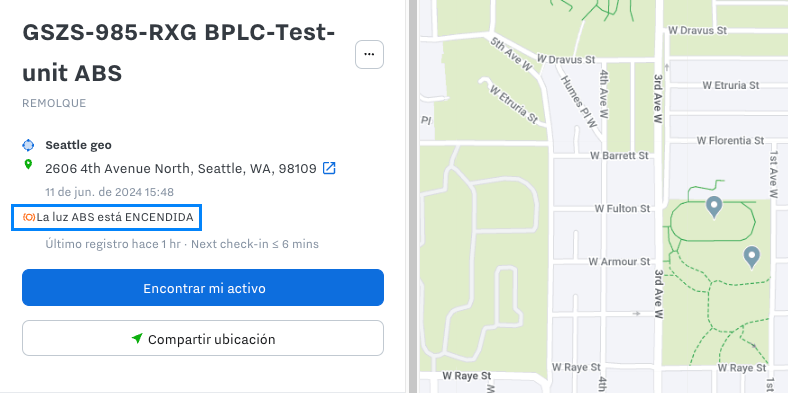This screenshot has width=788, height=393.
Task: Click the Último registro hace 1 hr text
Action: (x=113, y=244)
